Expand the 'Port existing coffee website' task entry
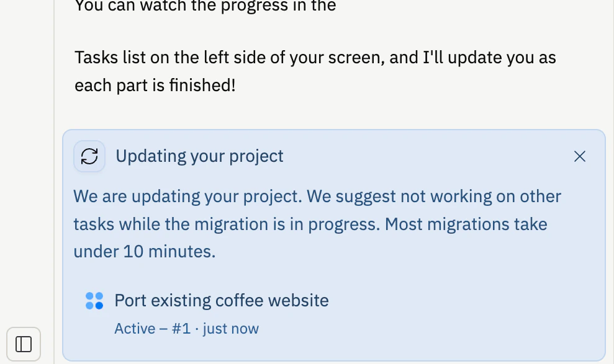 pyautogui.click(x=221, y=301)
